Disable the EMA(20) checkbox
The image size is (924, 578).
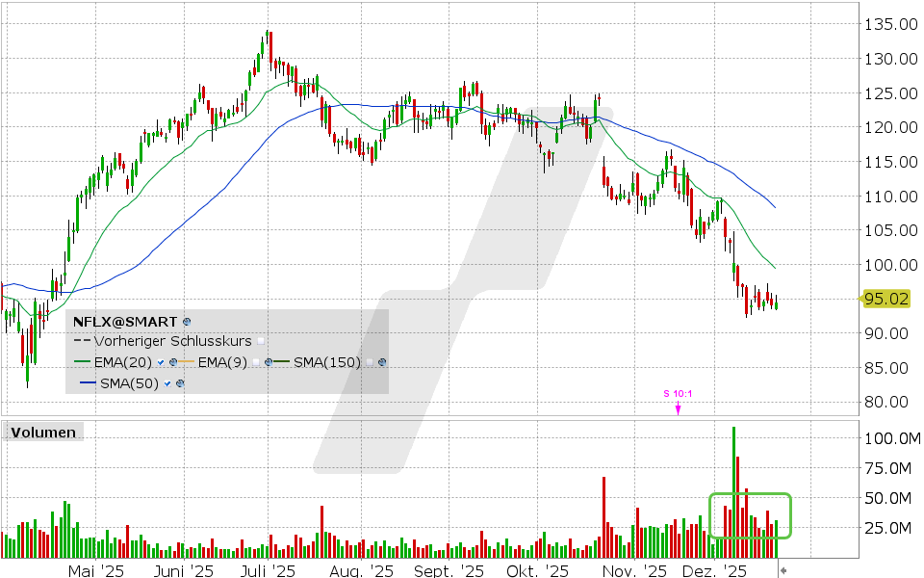tap(160, 362)
